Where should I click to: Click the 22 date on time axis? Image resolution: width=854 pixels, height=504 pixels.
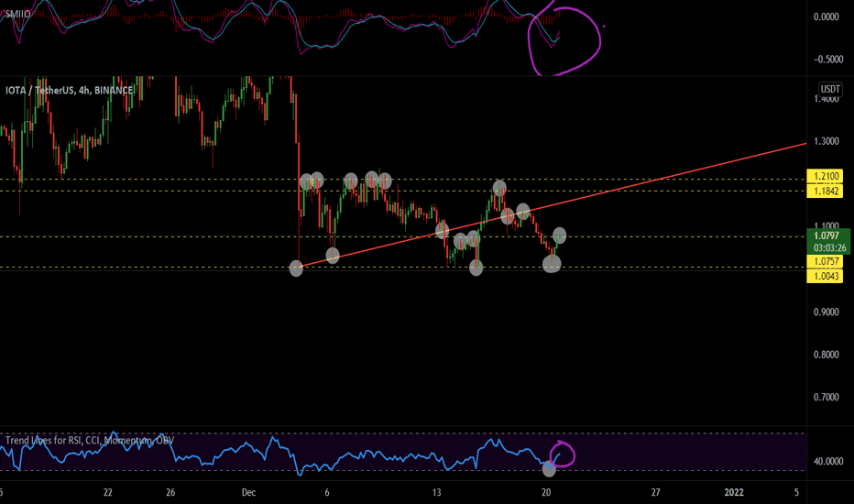click(x=108, y=493)
